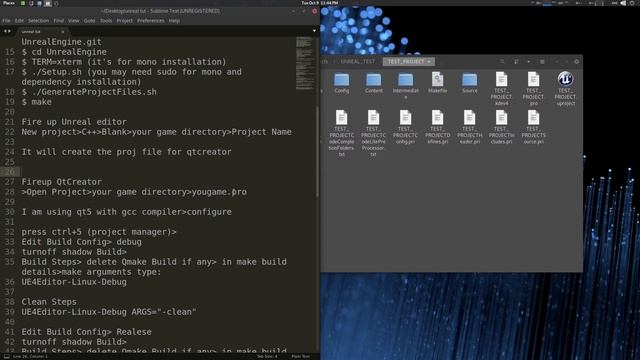Open the Help menu in Sublime Text
The width and height of the screenshot is (640, 360).
[x=174, y=20]
